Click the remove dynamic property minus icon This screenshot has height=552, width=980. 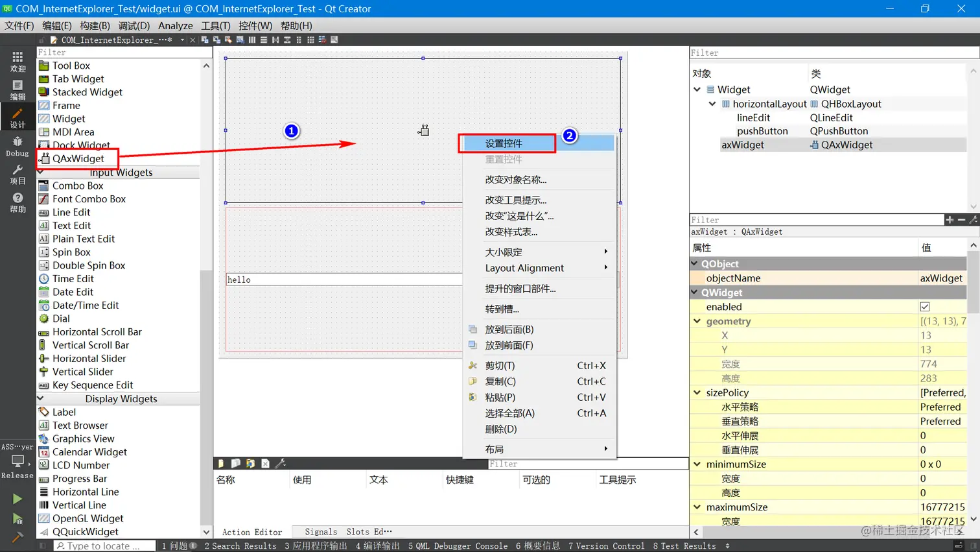(x=961, y=220)
